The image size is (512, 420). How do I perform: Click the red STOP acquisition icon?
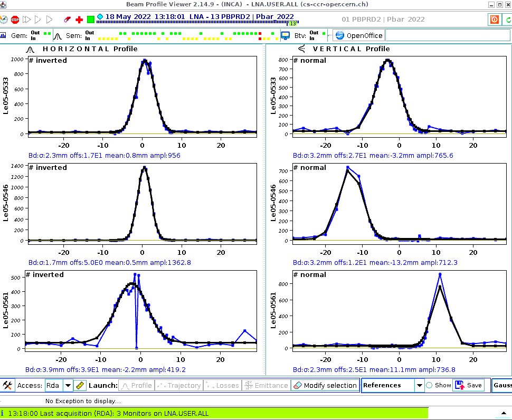click(15, 20)
